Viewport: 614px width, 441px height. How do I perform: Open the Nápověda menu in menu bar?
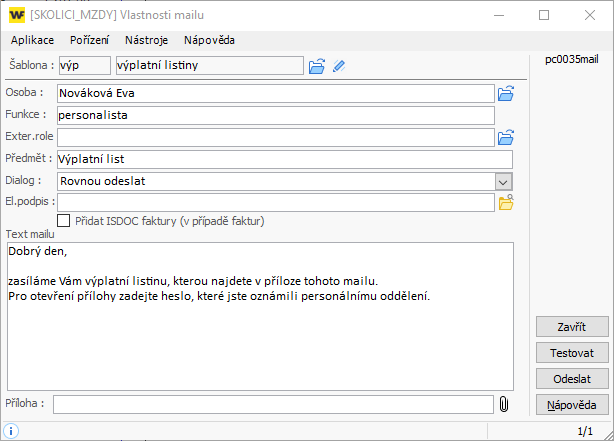(x=209, y=41)
